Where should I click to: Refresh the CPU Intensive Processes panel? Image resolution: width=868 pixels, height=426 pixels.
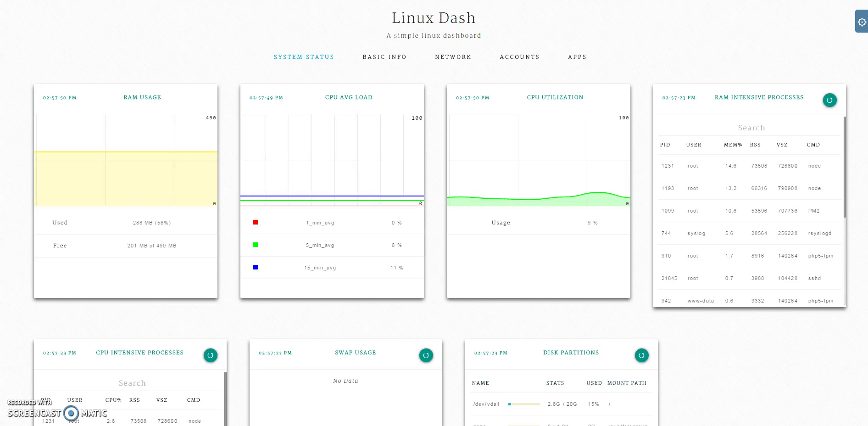click(210, 355)
